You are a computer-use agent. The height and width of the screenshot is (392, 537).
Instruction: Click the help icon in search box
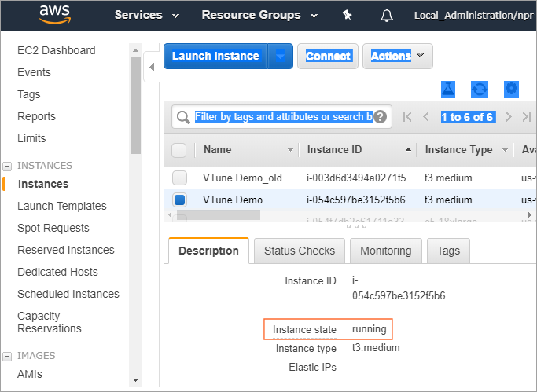(x=381, y=117)
